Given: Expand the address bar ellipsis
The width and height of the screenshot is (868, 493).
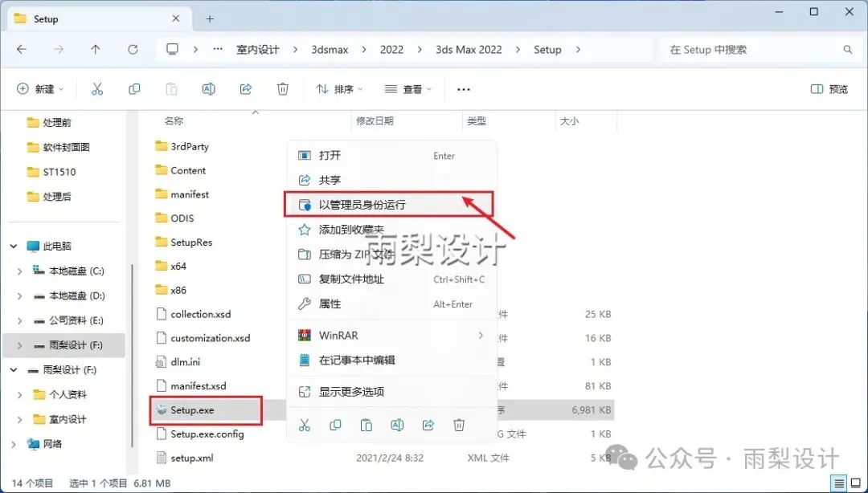Looking at the screenshot, I should pyautogui.click(x=218, y=50).
